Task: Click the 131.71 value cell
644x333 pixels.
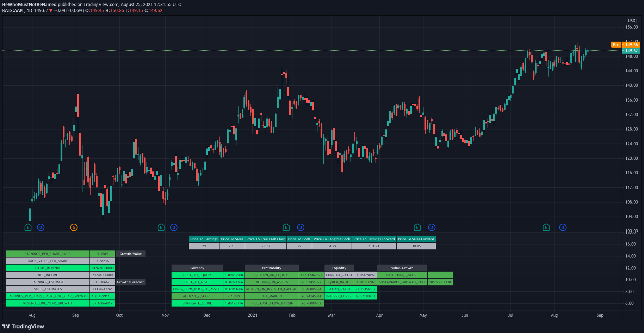Action: (374, 246)
